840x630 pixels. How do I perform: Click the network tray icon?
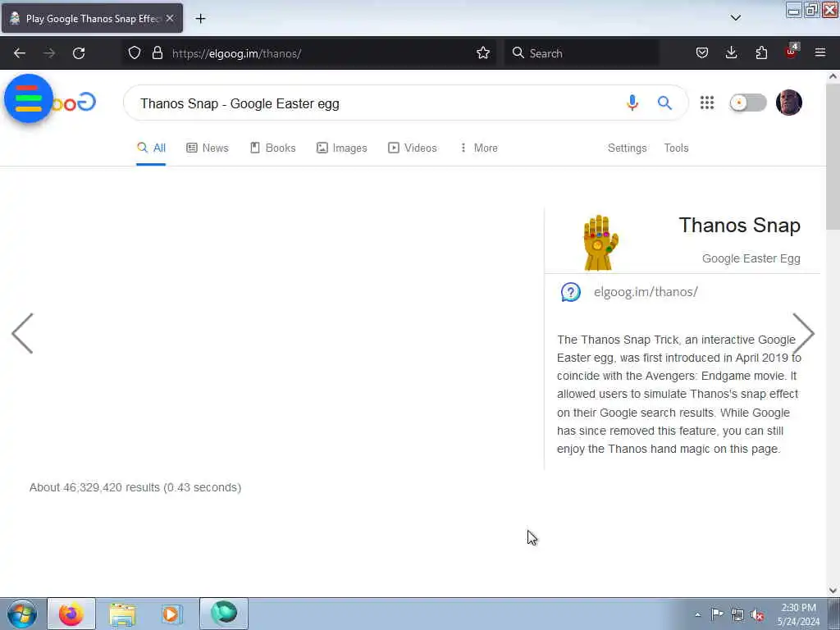point(737,614)
